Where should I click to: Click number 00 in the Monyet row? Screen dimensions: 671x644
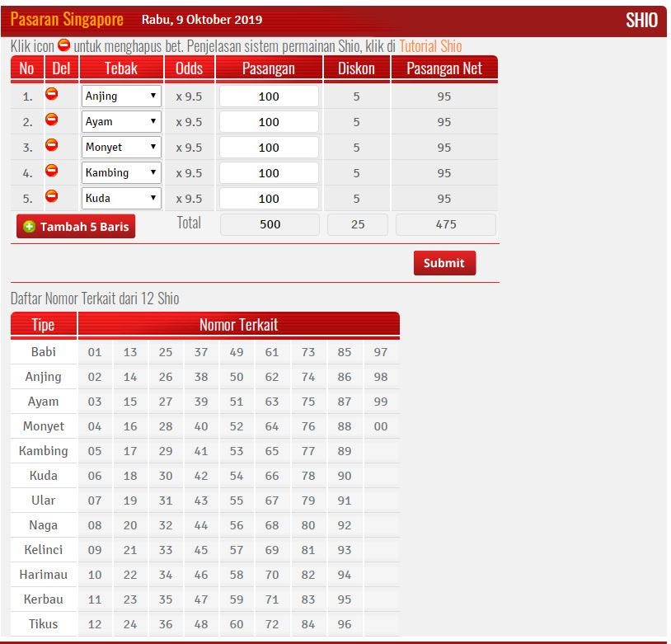[x=381, y=426]
